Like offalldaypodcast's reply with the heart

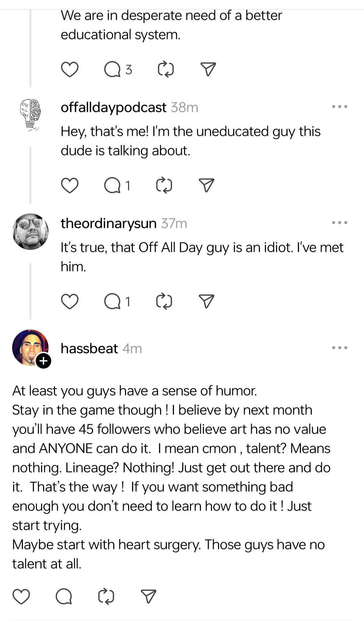point(70,185)
